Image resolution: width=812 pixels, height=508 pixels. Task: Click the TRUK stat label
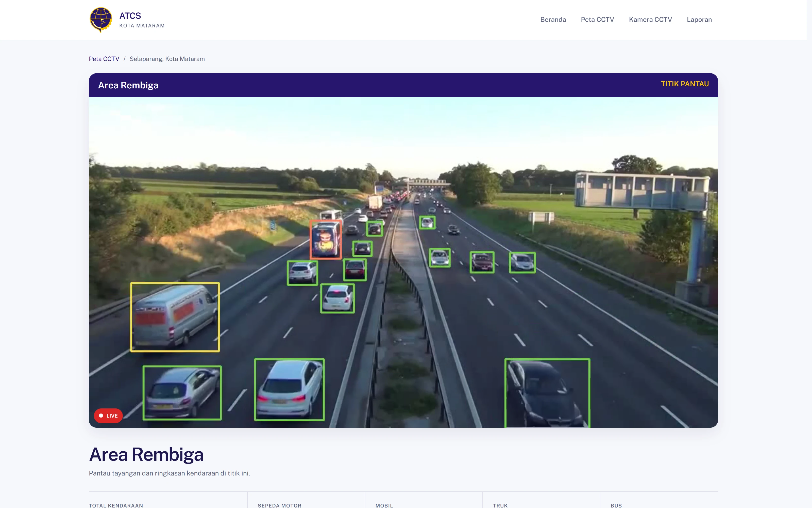tap(500, 505)
